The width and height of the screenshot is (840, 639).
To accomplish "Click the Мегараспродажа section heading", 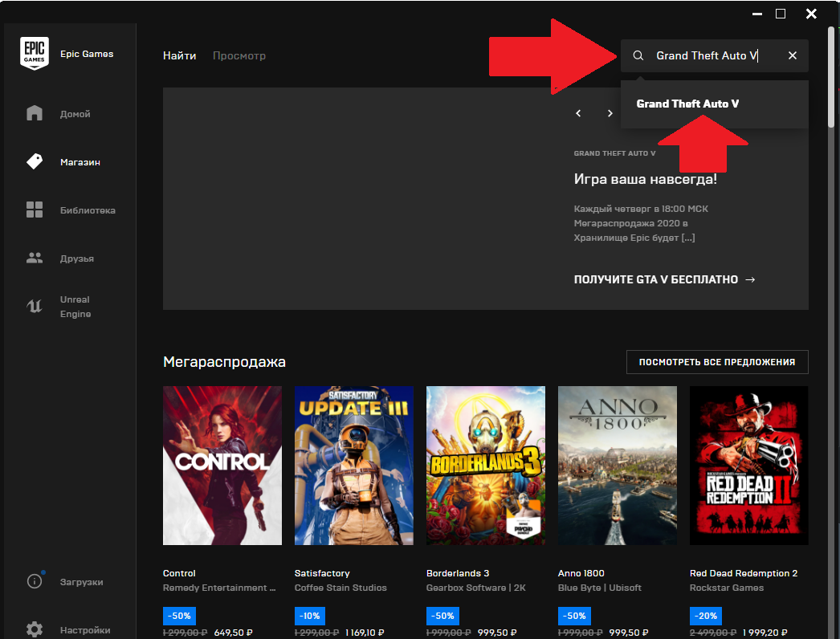I will [225, 362].
